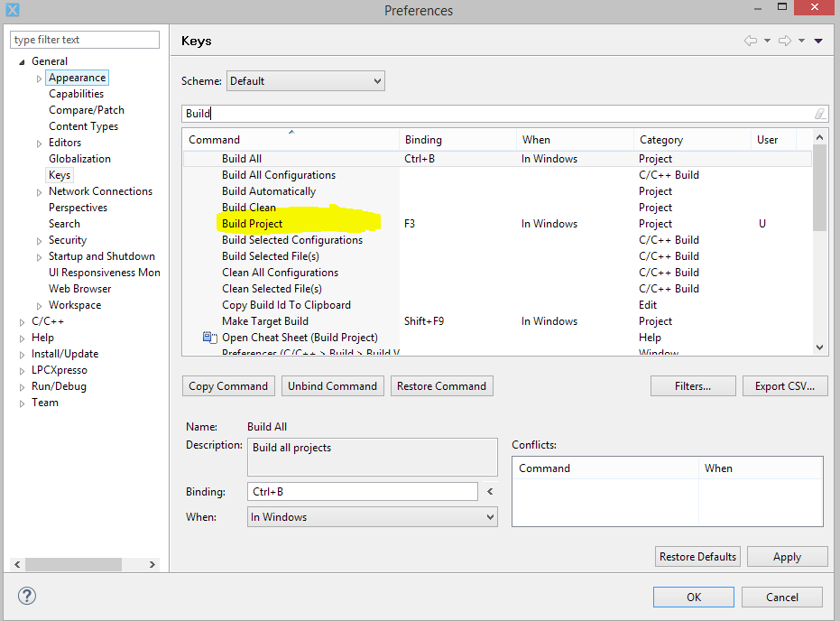Select the Build Project command row
Viewport: 840px width, 621px height.
[x=497, y=224]
